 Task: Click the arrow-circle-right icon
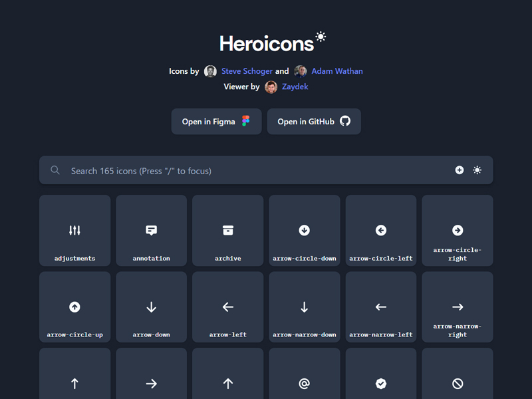point(457,230)
